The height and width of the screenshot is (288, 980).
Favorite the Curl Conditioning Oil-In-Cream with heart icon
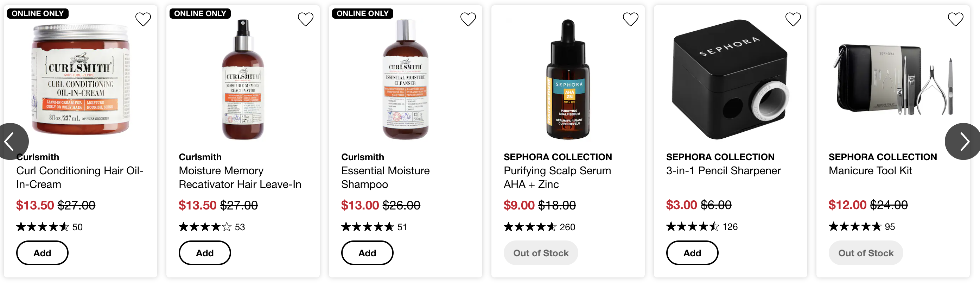coord(143,19)
